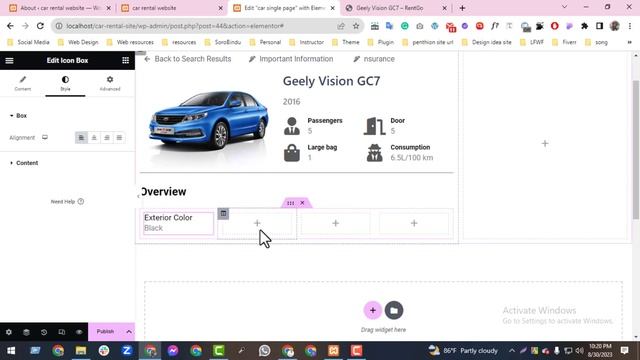Screen dimensions: 640x360
Task: Select the Consumption icon
Action: 374,153
